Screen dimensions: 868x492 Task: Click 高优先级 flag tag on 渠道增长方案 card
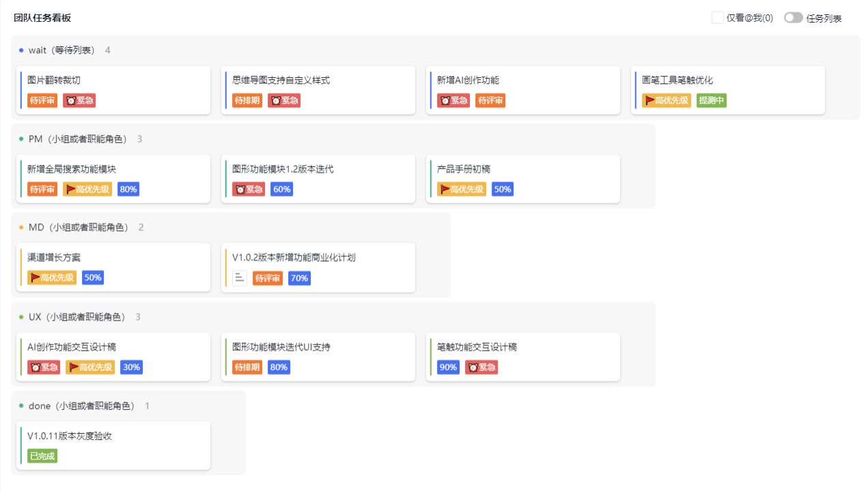[52, 278]
